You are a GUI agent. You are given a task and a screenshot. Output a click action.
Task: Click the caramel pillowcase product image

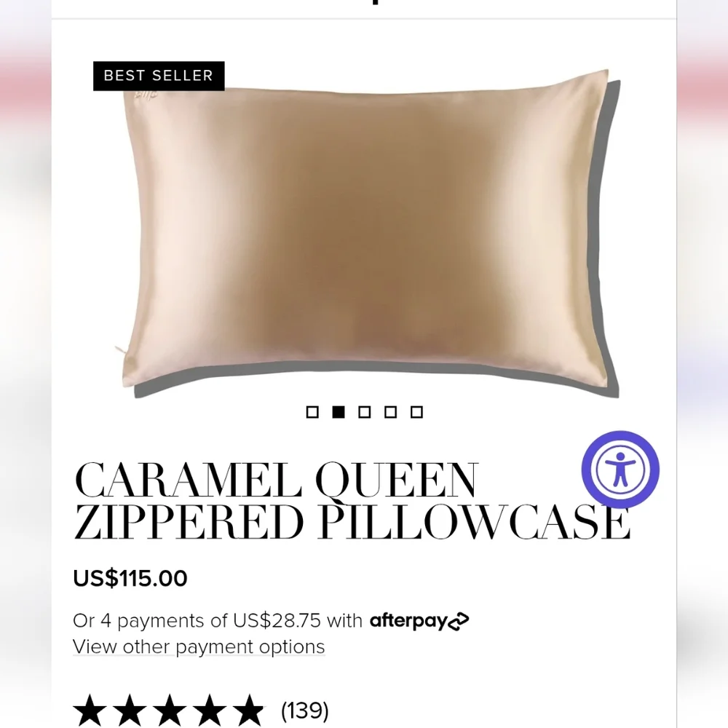tap(367, 234)
